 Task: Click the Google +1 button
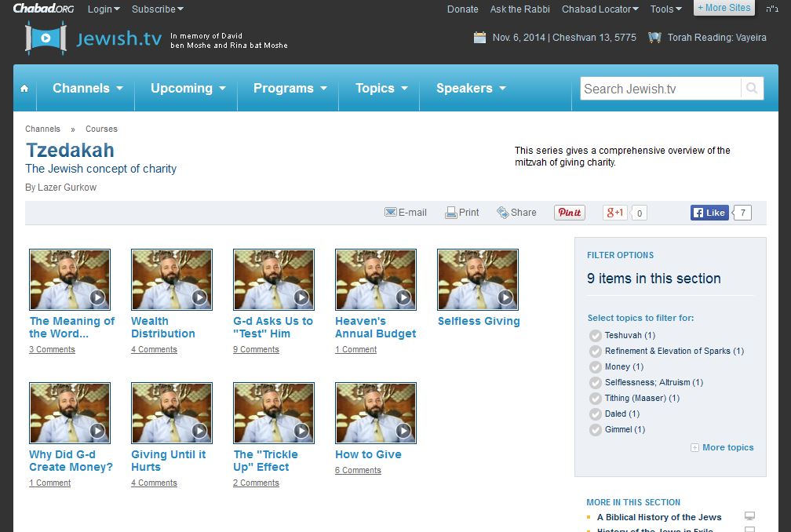click(x=614, y=213)
